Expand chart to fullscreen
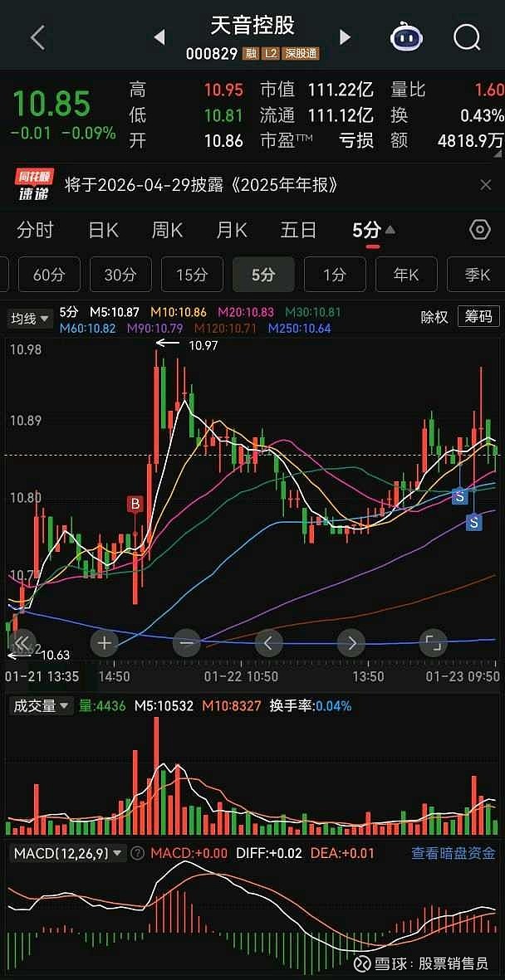Image resolution: width=505 pixels, height=980 pixels. click(x=433, y=642)
